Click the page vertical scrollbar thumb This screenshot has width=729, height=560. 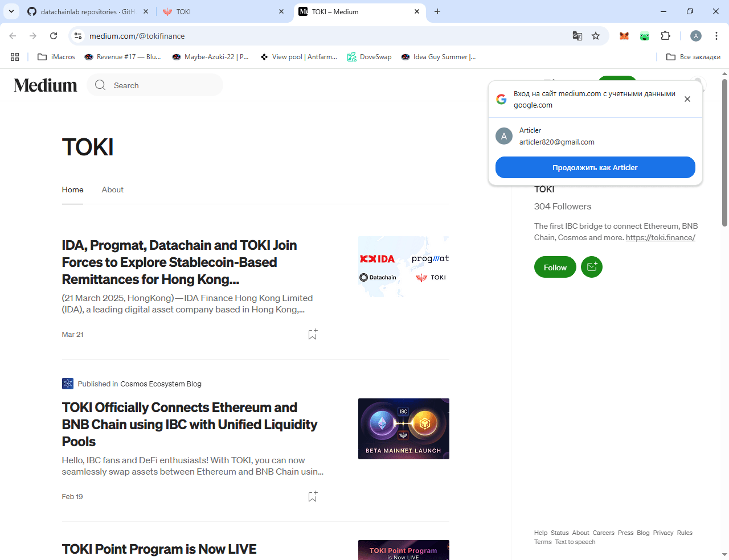[x=725, y=153]
